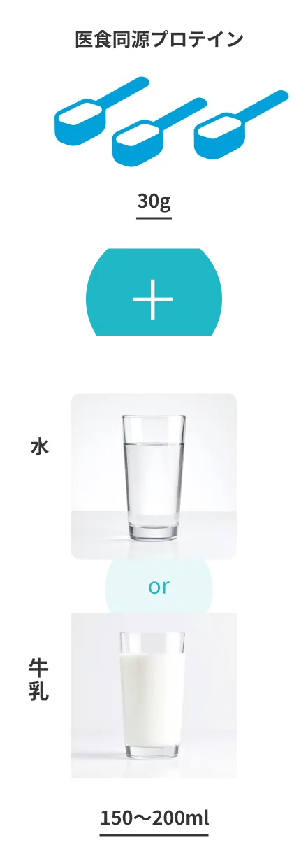
Task: Select the 150〜200ml volume text
Action: pyautogui.click(x=154, y=817)
